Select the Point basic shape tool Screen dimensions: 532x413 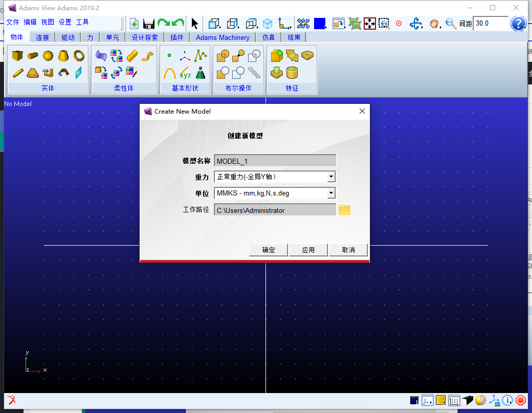tap(169, 55)
